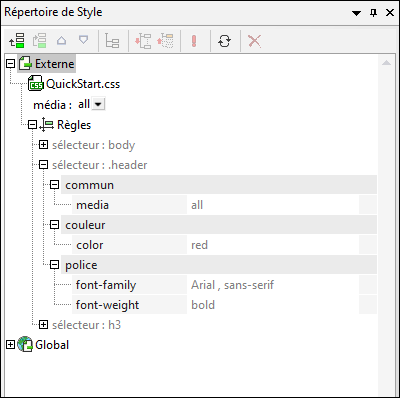The image size is (400, 398).
Task: Click the Externe stylesheet node icon
Action: [26, 63]
